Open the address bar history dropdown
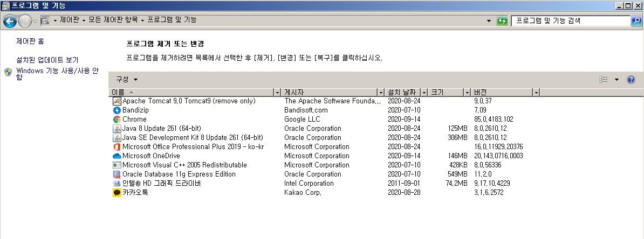Image resolution: width=644 pixels, height=239 pixels. [489, 21]
